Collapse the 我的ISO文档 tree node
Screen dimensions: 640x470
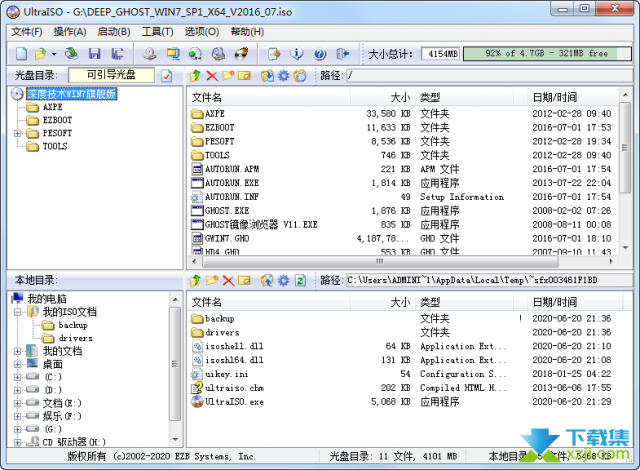coord(19,312)
